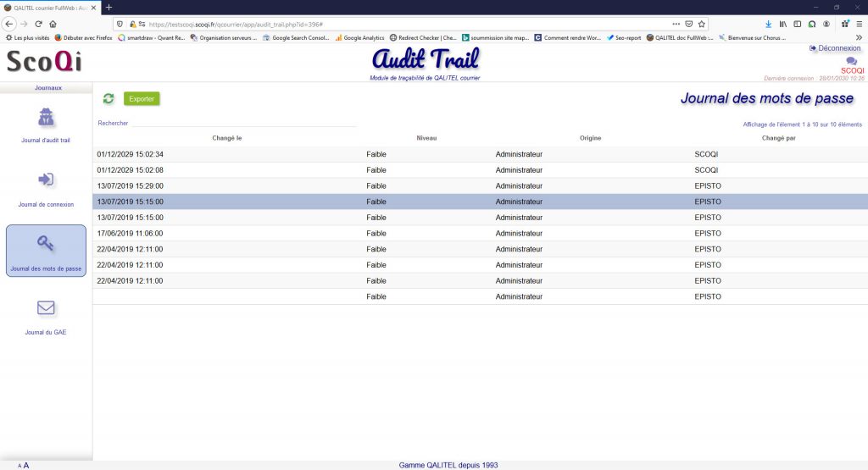The image size is (868, 470).
Task: Open the Firefox downloads arrow icon
Action: tap(768, 24)
